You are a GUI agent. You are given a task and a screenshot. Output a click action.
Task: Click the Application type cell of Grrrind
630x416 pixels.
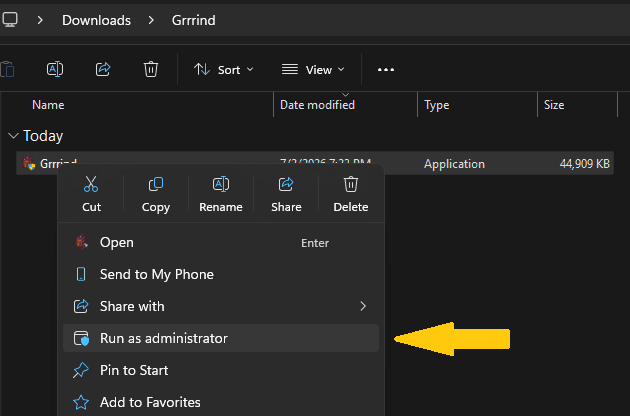point(454,164)
